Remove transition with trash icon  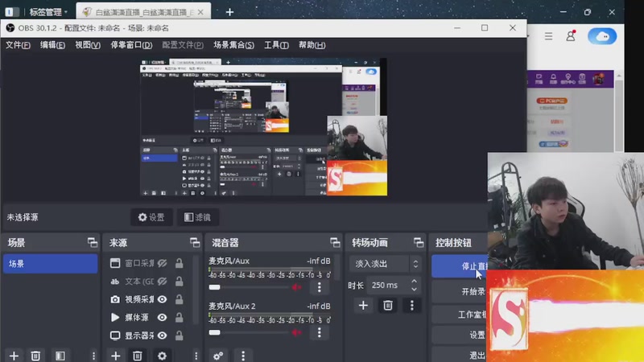point(387,306)
